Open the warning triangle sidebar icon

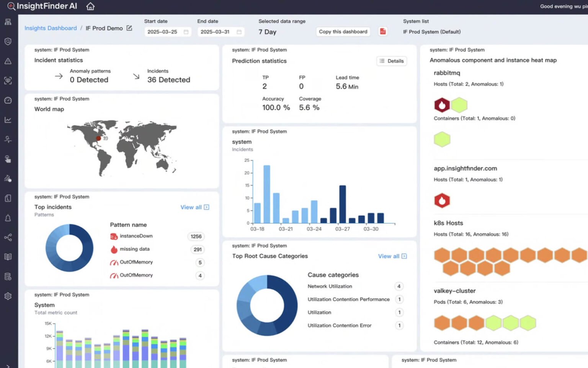tap(8, 61)
